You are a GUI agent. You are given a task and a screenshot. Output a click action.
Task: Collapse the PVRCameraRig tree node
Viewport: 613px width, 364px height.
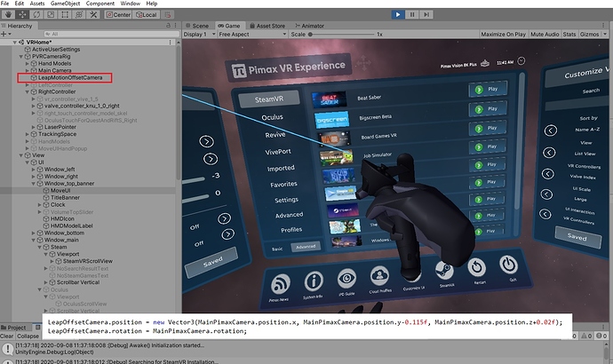21,56
